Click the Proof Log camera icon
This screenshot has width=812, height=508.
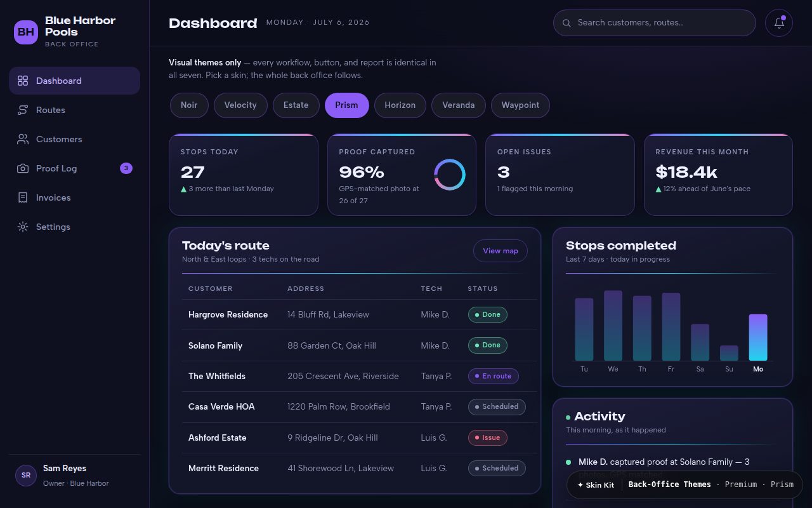[x=23, y=168]
